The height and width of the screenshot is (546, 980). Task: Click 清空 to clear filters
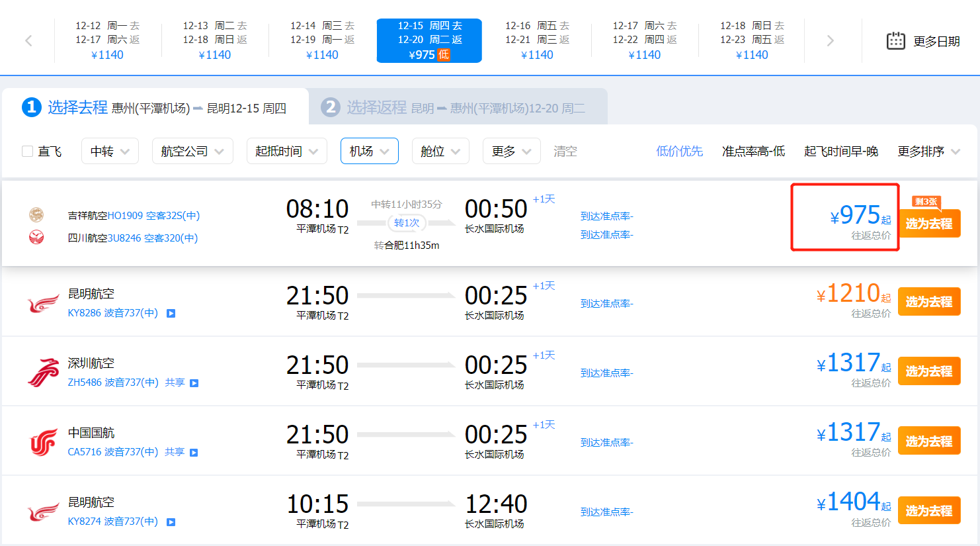coord(565,152)
